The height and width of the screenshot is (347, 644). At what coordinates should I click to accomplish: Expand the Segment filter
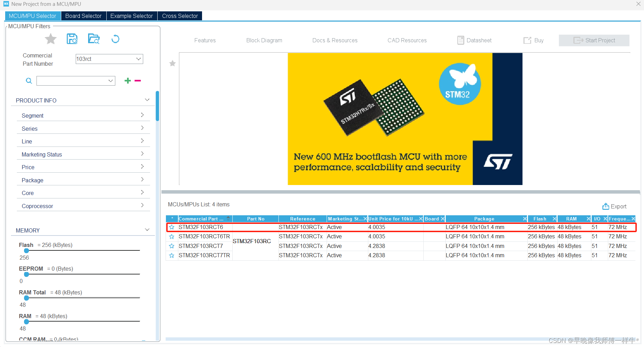tap(142, 115)
